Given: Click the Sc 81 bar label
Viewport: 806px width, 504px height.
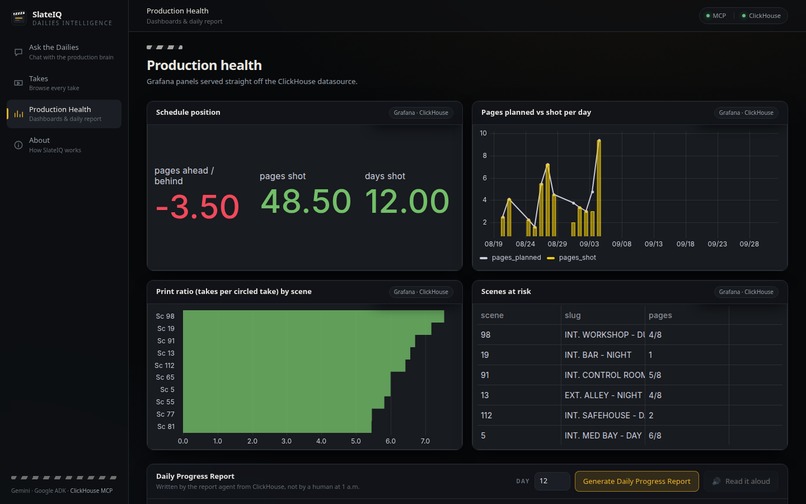Looking at the screenshot, I should 166,426.
